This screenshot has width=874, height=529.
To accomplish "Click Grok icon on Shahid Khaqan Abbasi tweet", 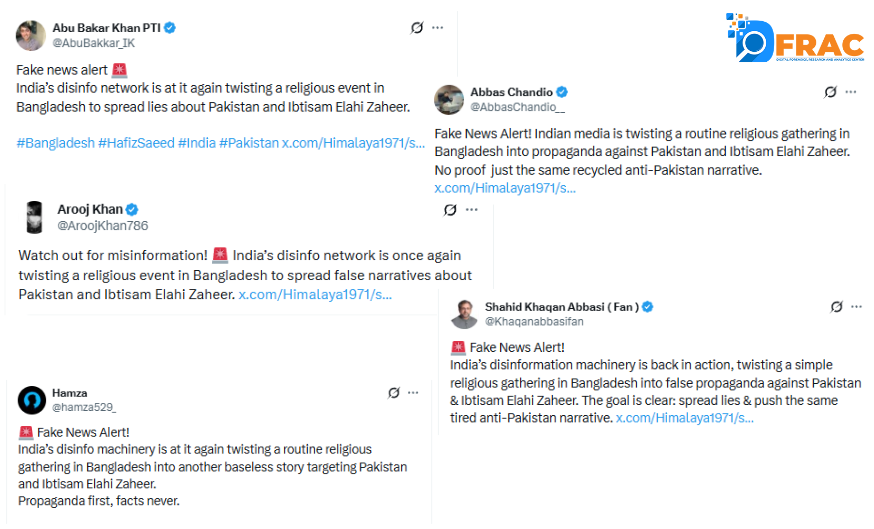I will click(x=837, y=307).
